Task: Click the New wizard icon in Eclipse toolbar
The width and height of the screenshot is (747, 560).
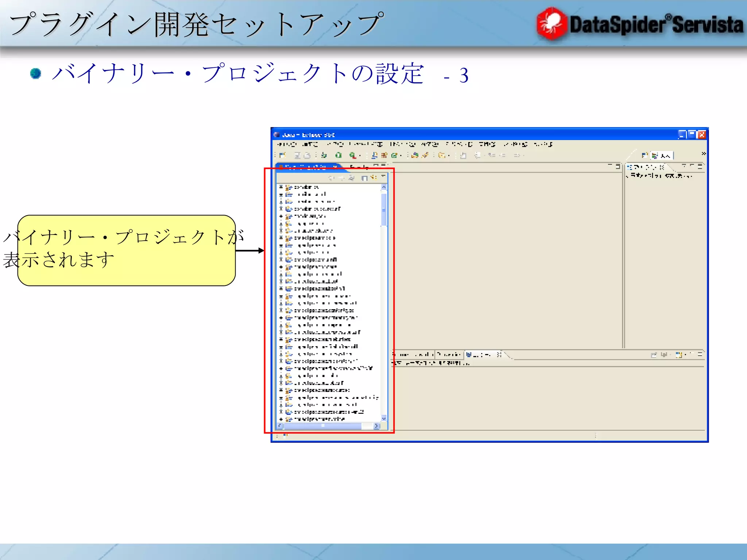Action: pyautogui.click(x=283, y=155)
